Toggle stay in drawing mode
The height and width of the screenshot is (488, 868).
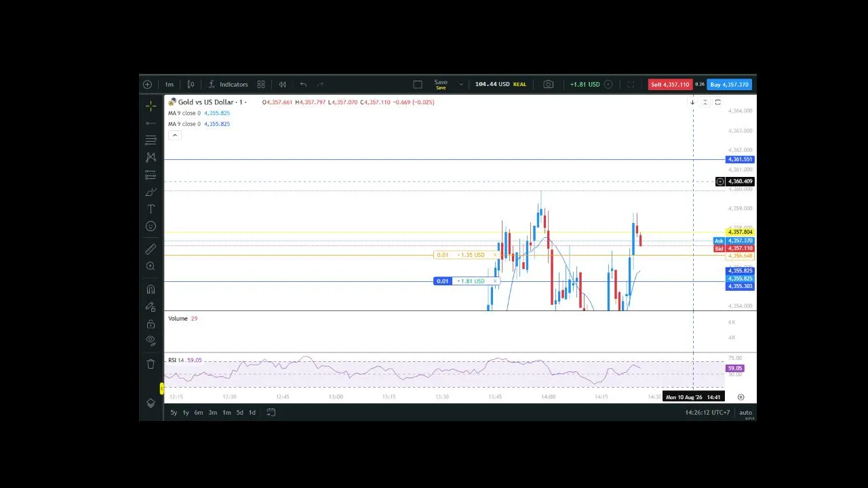point(151,306)
